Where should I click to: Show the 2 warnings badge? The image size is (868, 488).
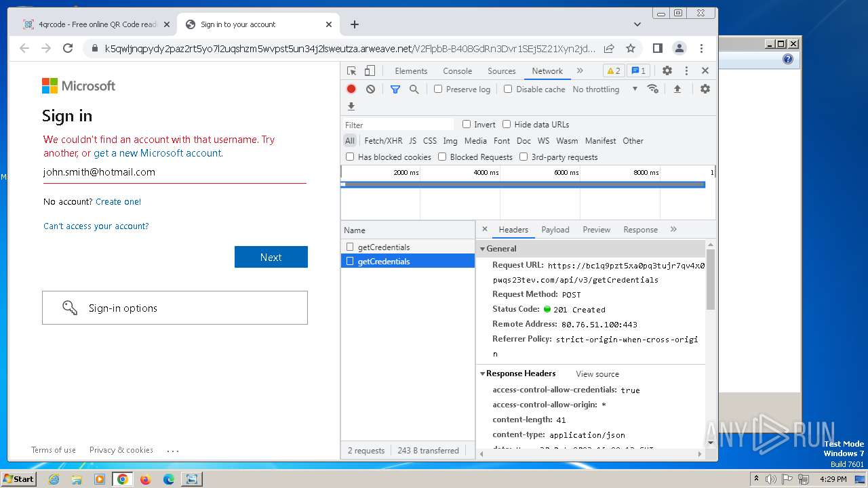[613, 70]
